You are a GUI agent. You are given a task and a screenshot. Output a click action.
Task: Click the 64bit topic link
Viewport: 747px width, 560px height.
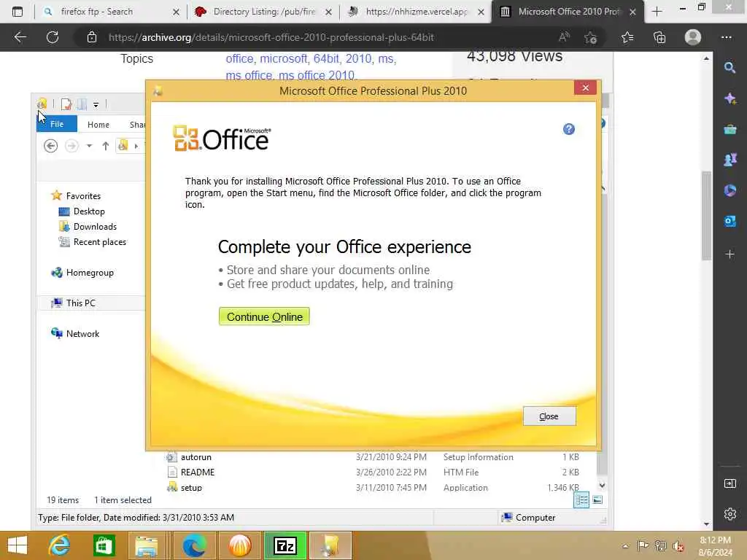pos(326,58)
